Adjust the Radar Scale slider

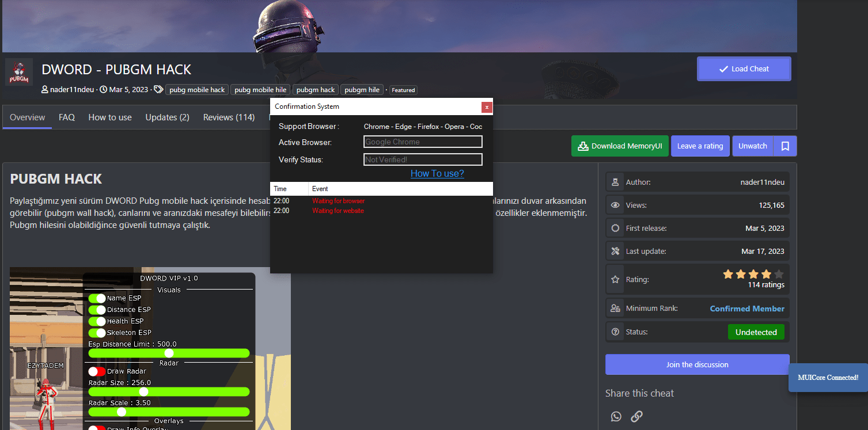(x=169, y=412)
